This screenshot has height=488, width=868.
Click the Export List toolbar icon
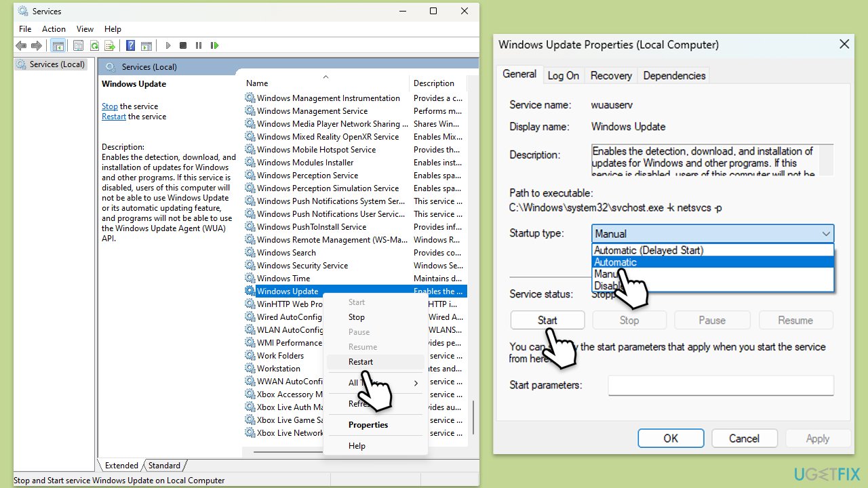coord(110,45)
